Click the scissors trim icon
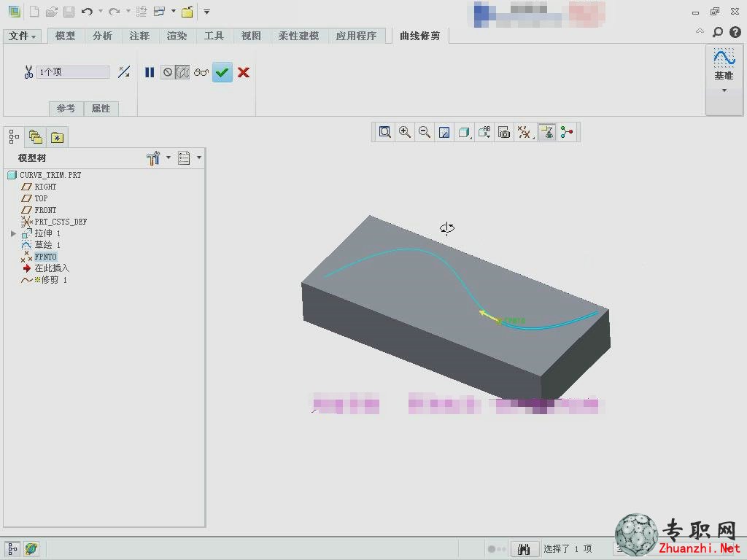 [x=28, y=72]
